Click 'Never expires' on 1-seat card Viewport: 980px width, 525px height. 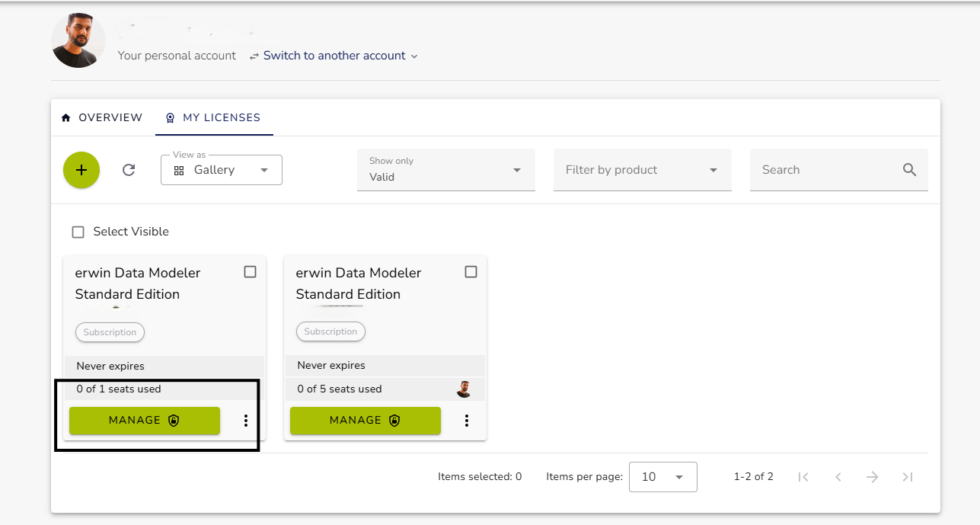(x=110, y=366)
